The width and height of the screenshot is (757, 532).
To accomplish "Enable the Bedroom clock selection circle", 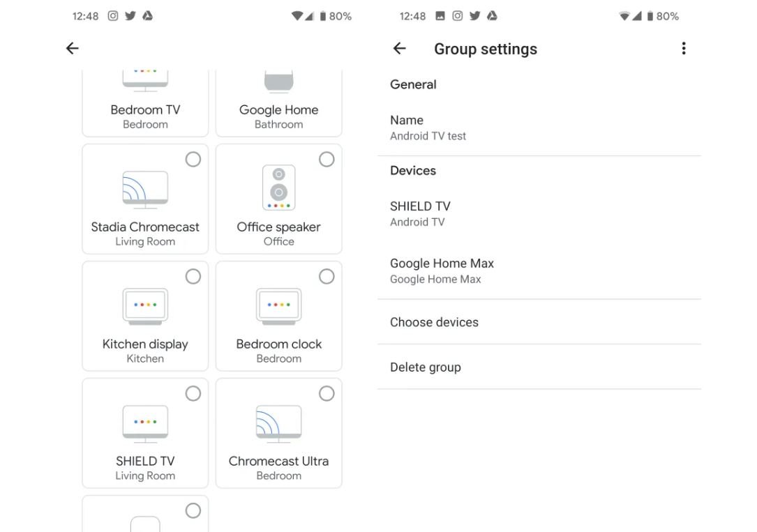I will pos(327,277).
